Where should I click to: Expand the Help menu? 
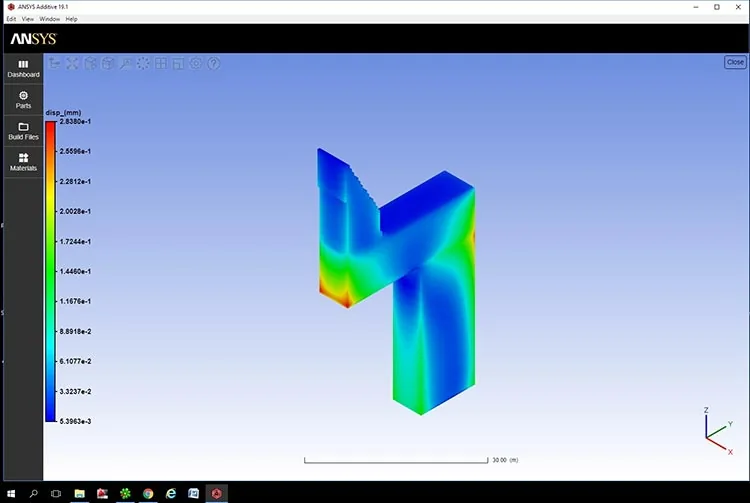click(x=71, y=19)
